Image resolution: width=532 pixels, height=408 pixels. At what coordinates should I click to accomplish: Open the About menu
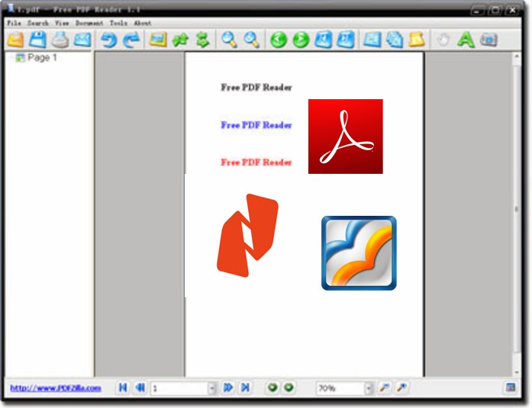(x=143, y=23)
